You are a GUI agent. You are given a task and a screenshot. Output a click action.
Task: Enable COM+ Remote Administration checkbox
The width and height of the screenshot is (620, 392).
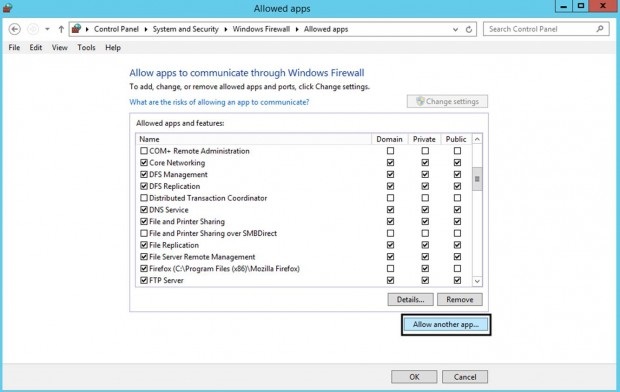coord(144,151)
